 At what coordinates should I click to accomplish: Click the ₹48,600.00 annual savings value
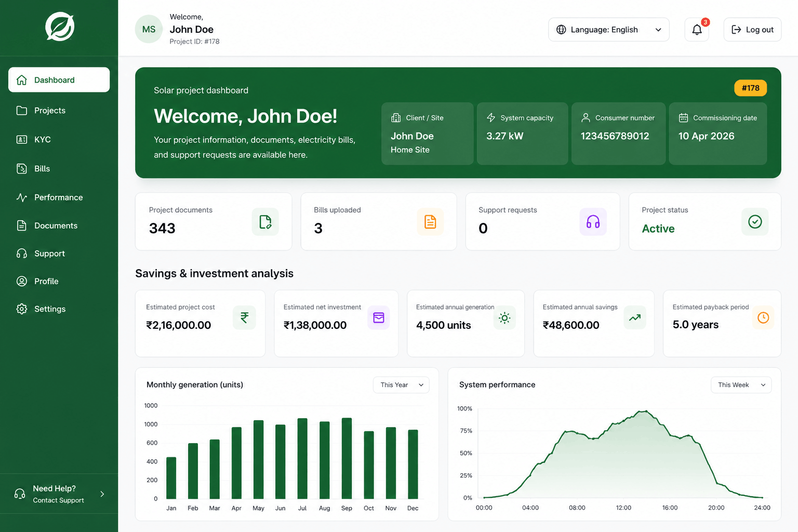(x=571, y=325)
